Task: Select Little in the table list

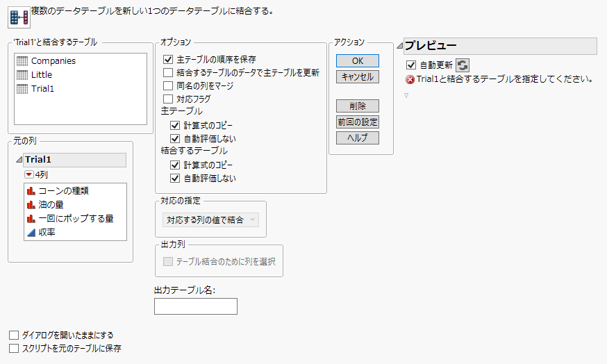Action: 42,75
